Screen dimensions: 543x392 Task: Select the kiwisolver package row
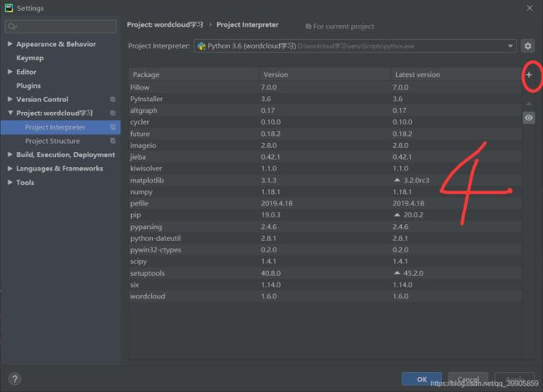tap(325, 169)
